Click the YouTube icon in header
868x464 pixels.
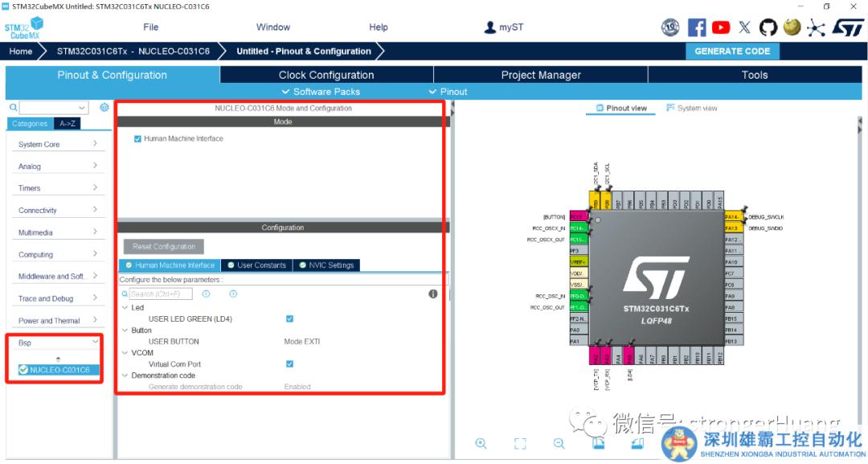(721, 27)
